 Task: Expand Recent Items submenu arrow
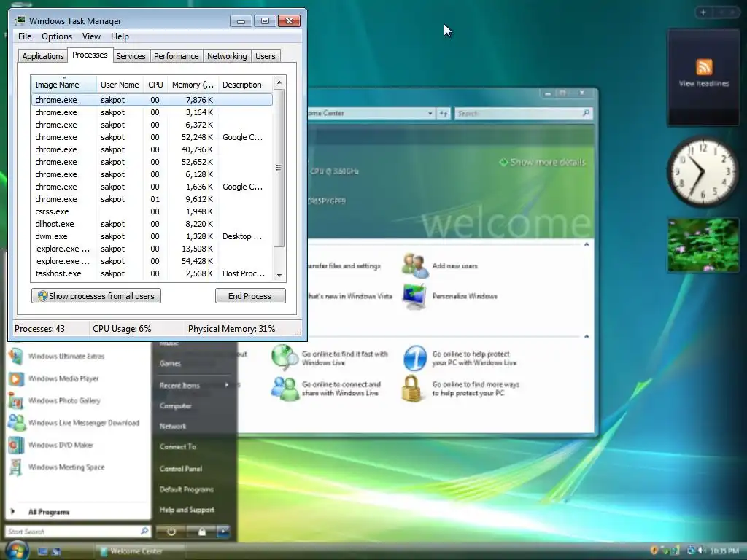tap(227, 385)
